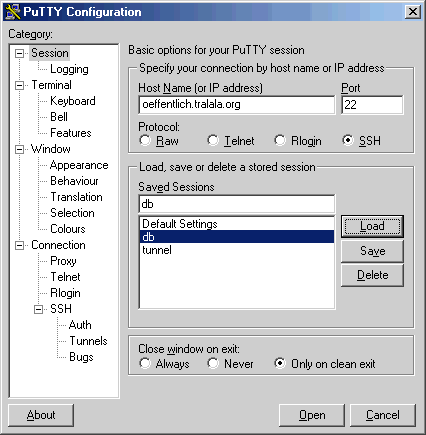Select the tunnel saved session
Viewport: 426px width, 435px height.
(x=236, y=250)
